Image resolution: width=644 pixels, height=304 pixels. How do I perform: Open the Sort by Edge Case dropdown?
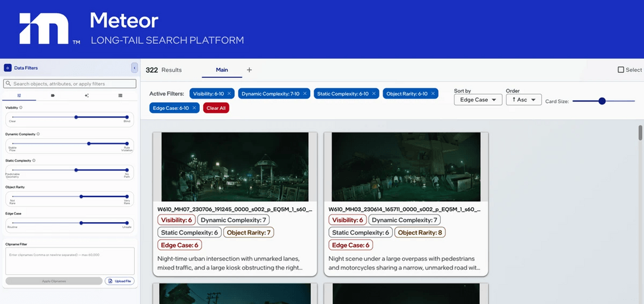tap(478, 100)
